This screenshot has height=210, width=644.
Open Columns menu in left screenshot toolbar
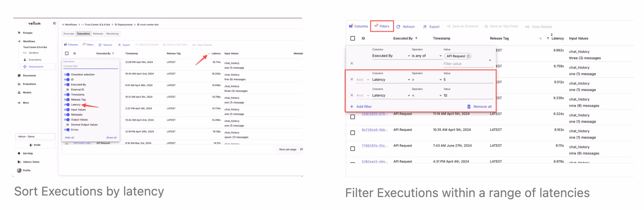(71, 45)
